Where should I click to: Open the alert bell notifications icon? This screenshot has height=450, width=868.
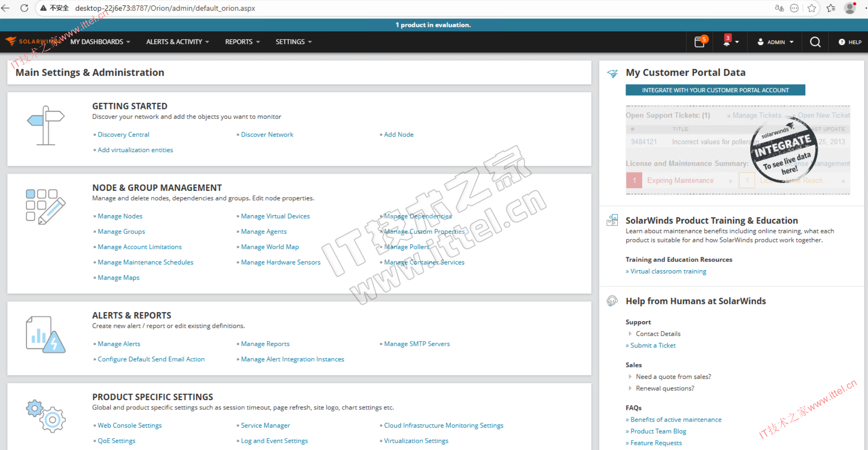click(x=727, y=42)
